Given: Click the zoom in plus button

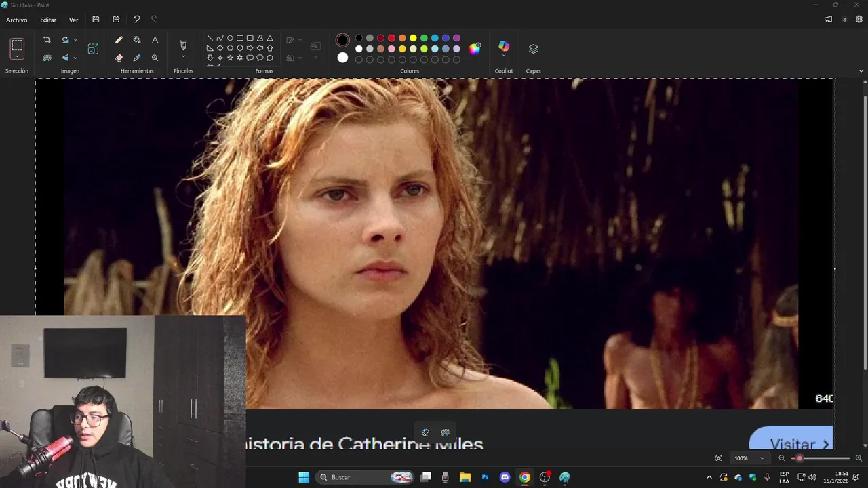Looking at the screenshot, I should click(x=859, y=458).
